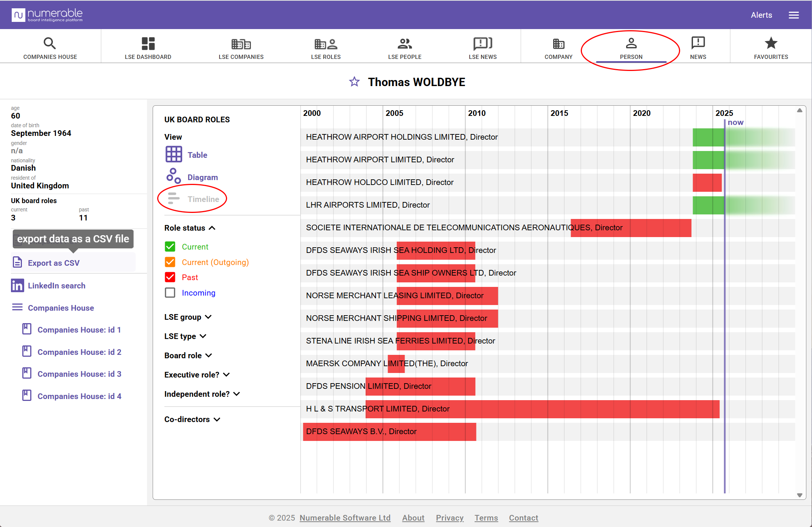This screenshot has width=812, height=527.
Task: Open LSE Dashboard icon
Action: pyautogui.click(x=148, y=43)
